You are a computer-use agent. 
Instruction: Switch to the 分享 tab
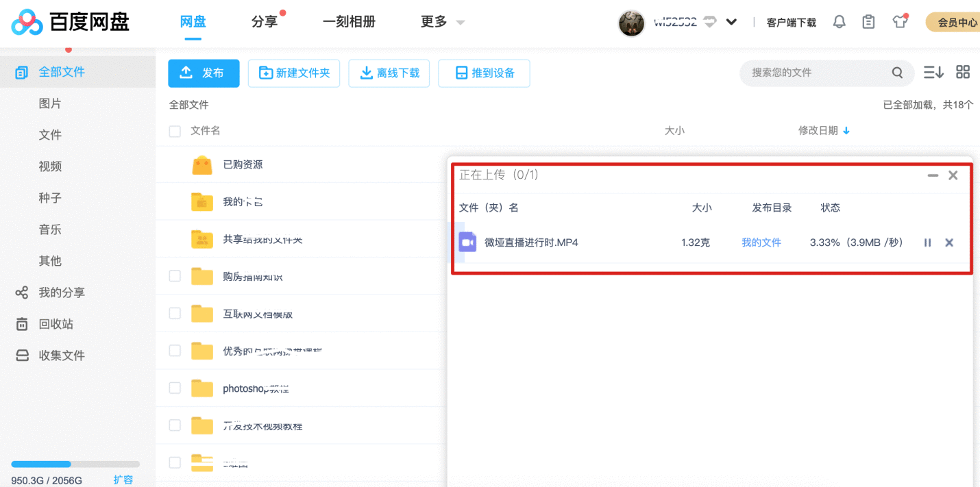pyautogui.click(x=265, y=22)
